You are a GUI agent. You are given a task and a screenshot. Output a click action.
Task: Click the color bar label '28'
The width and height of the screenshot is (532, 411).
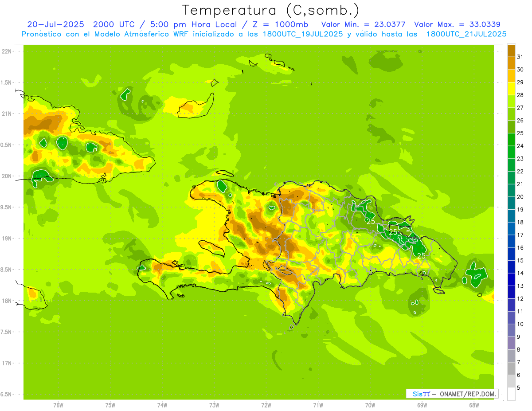520,95
